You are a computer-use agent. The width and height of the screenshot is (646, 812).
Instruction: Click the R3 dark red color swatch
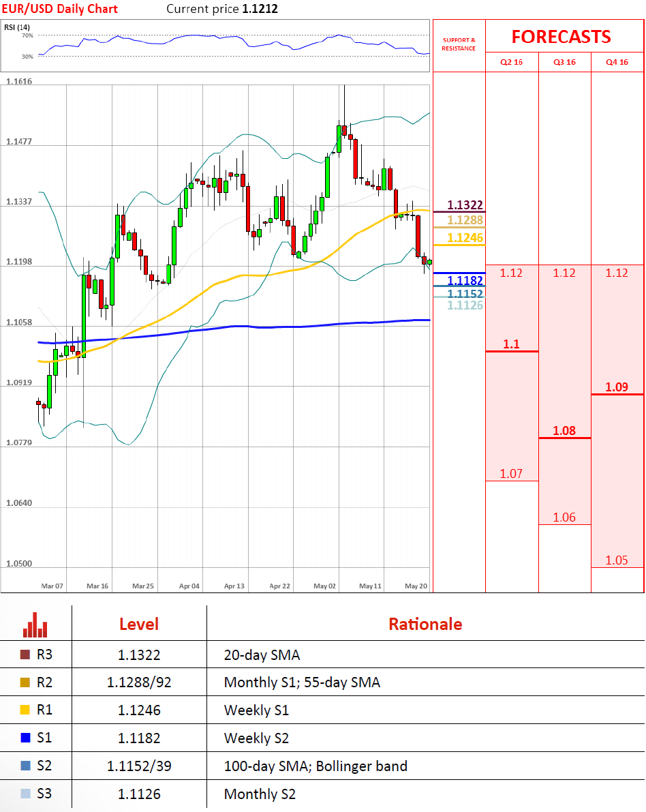25,655
